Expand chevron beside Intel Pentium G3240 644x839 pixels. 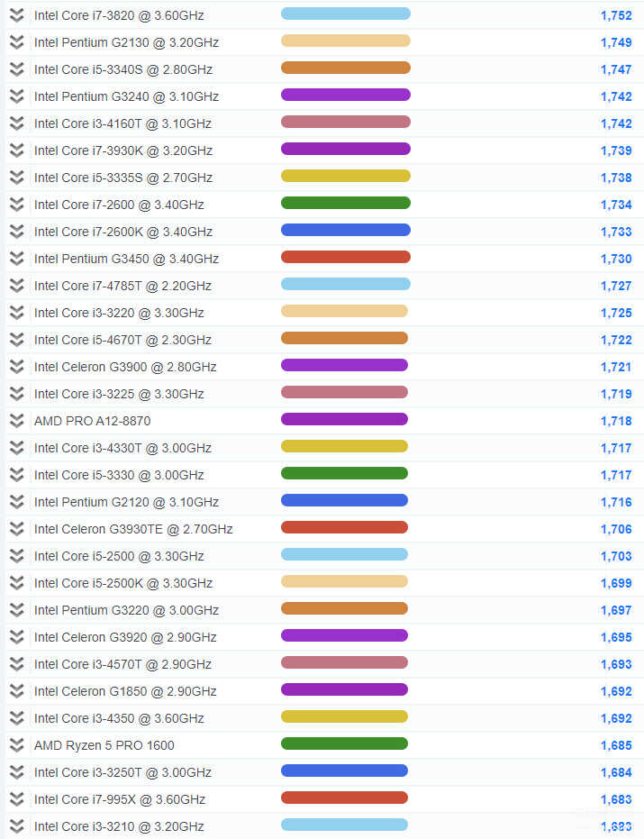click(17, 96)
